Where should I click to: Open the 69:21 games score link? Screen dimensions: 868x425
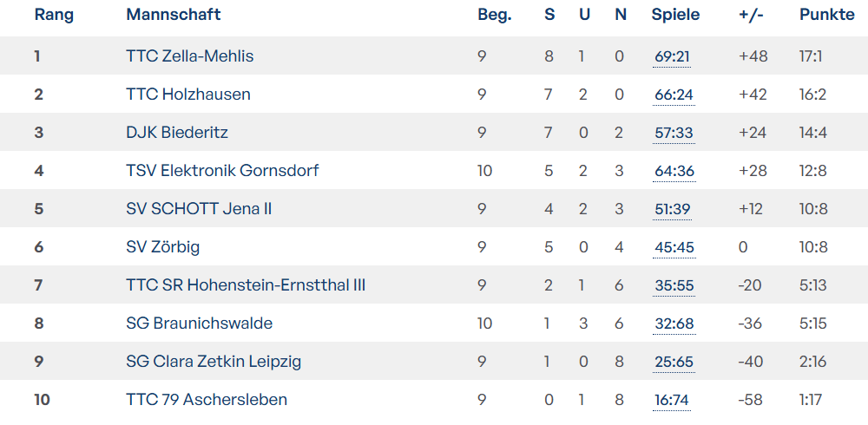pyautogui.click(x=673, y=56)
